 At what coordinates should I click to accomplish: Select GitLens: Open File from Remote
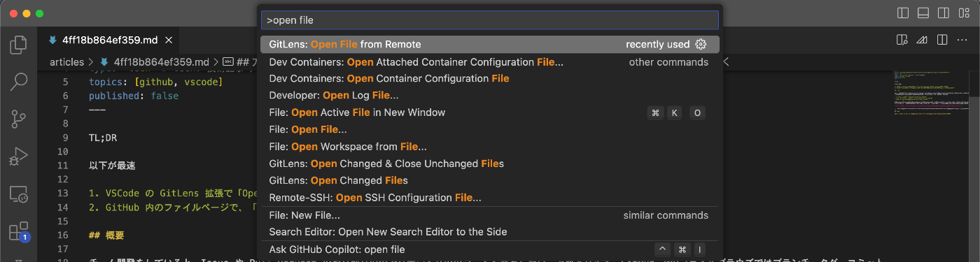[x=489, y=44]
